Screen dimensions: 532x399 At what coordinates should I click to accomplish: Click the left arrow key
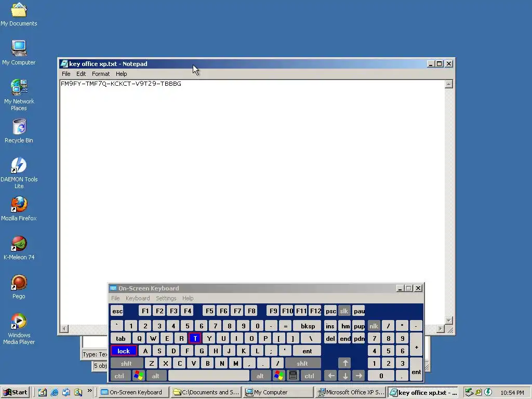331,376
